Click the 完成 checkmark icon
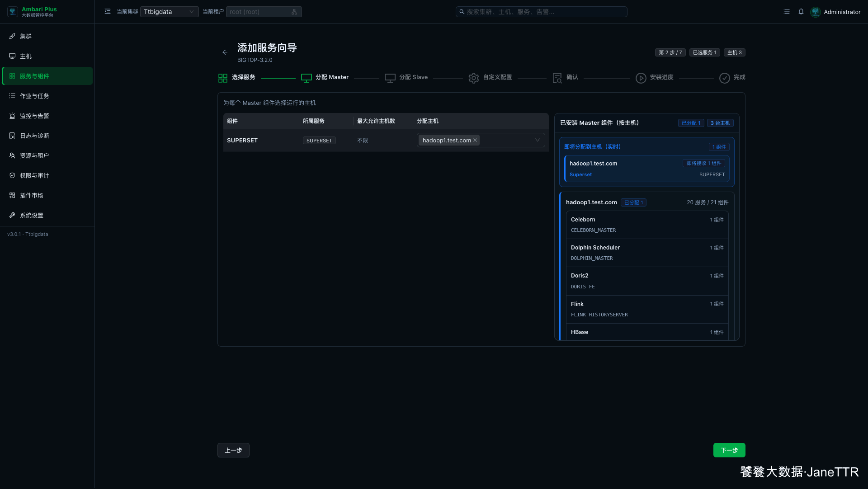 [x=725, y=78]
